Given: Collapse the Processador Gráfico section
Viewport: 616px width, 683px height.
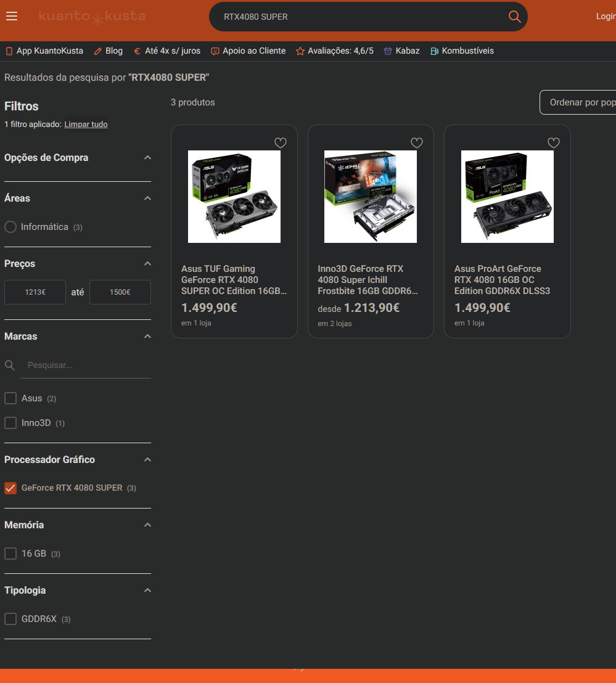Looking at the screenshot, I should [x=148, y=459].
